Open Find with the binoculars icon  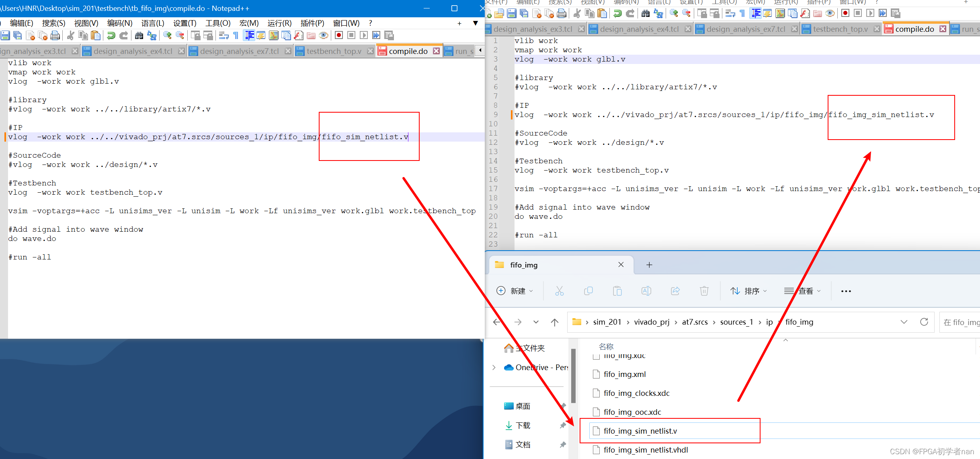click(x=139, y=36)
